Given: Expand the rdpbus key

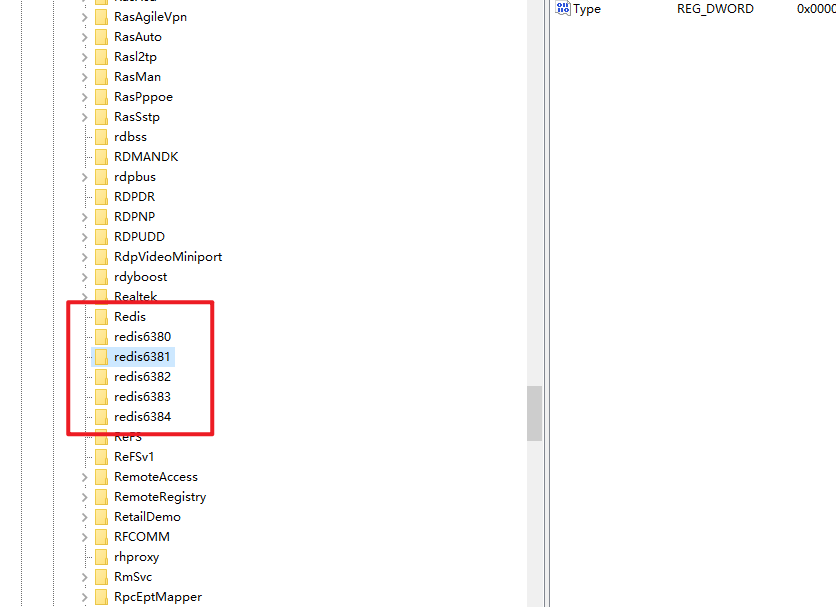Looking at the screenshot, I should coord(84,177).
